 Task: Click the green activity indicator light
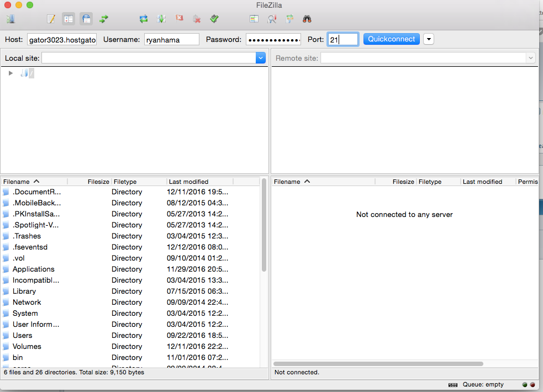pyautogui.click(x=525, y=385)
